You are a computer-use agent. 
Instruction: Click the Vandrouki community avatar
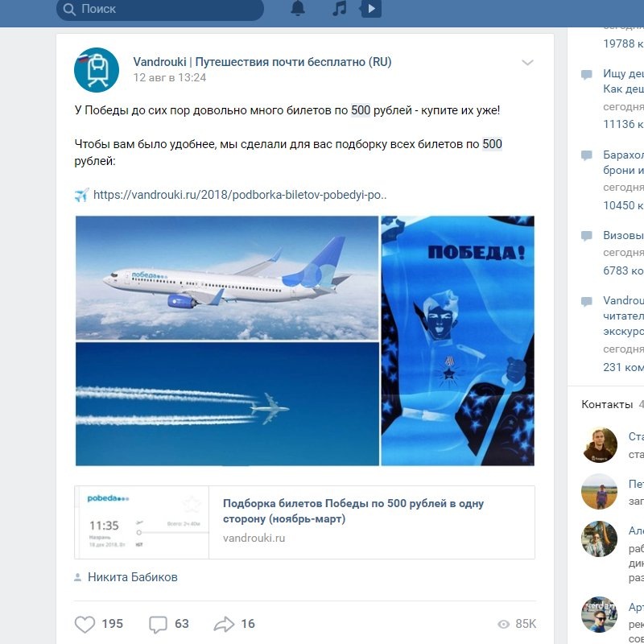97,70
